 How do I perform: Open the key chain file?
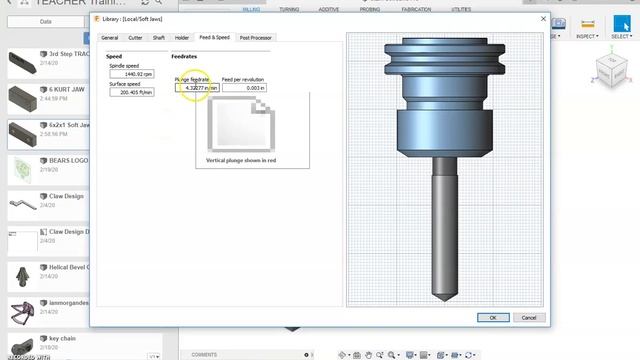[85, 346]
